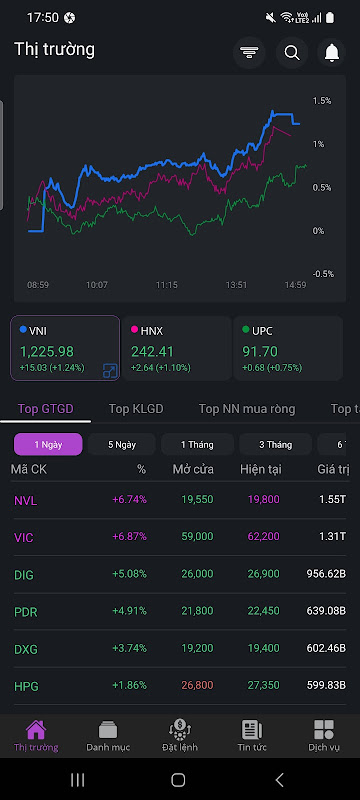Open Tin tức news icon
The image size is (360, 800).
click(252, 730)
